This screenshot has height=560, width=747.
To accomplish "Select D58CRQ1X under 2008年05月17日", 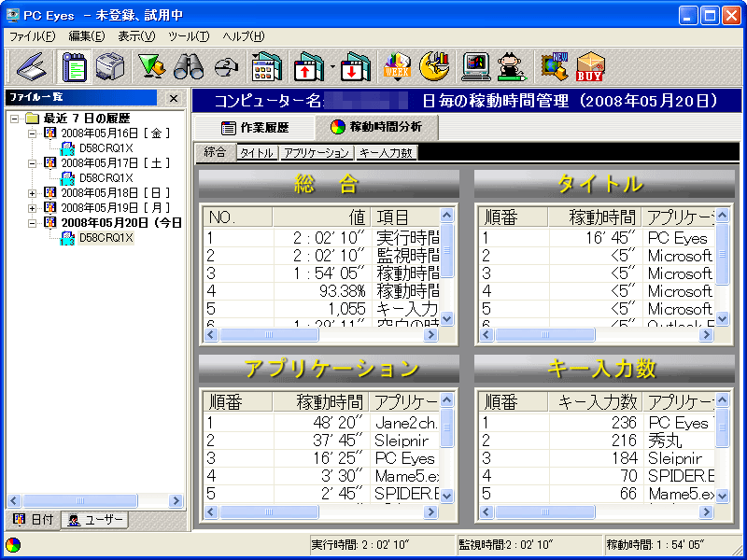I will [106, 178].
